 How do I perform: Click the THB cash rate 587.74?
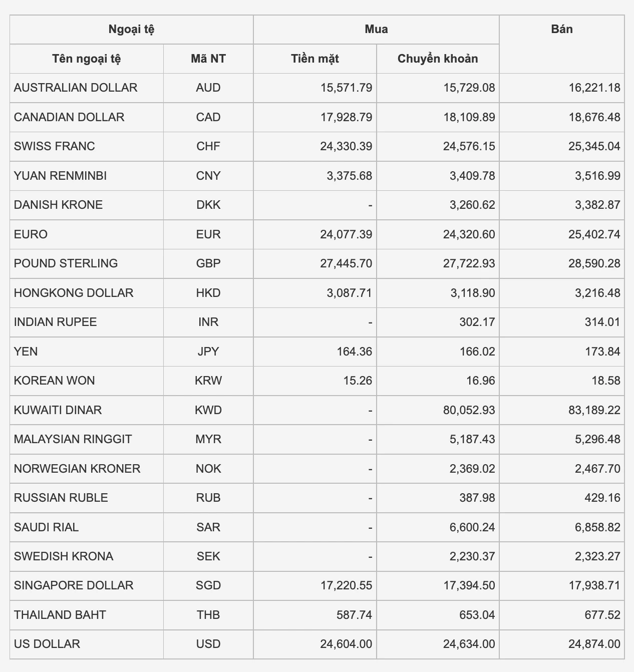(x=354, y=615)
